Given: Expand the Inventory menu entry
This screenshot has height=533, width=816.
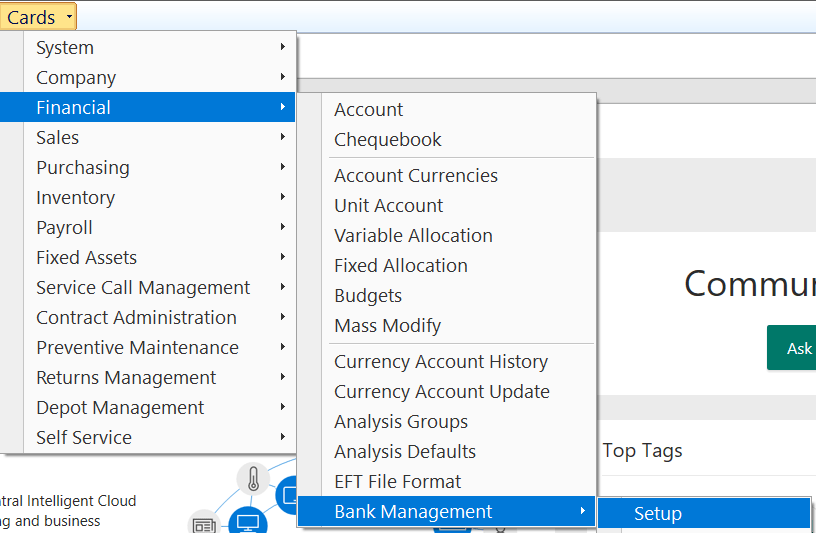Looking at the screenshot, I should tap(75, 198).
